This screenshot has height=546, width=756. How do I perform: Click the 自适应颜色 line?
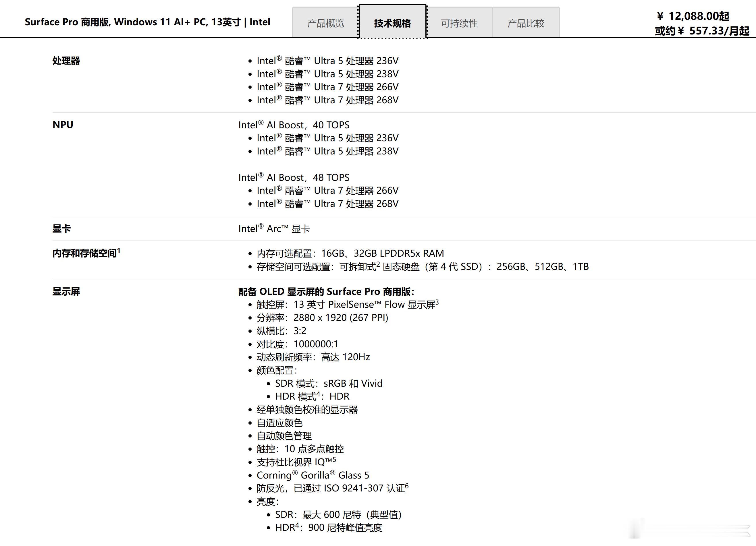279,423
